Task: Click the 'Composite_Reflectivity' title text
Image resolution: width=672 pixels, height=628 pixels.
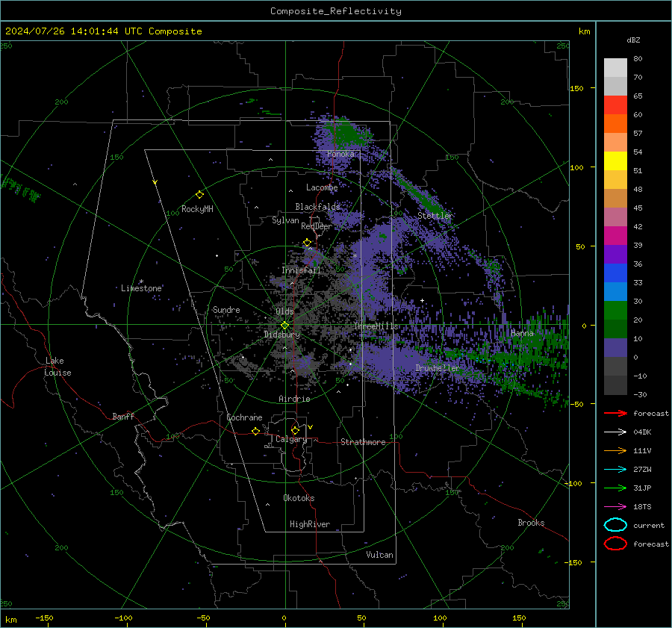Action: click(x=336, y=11)
